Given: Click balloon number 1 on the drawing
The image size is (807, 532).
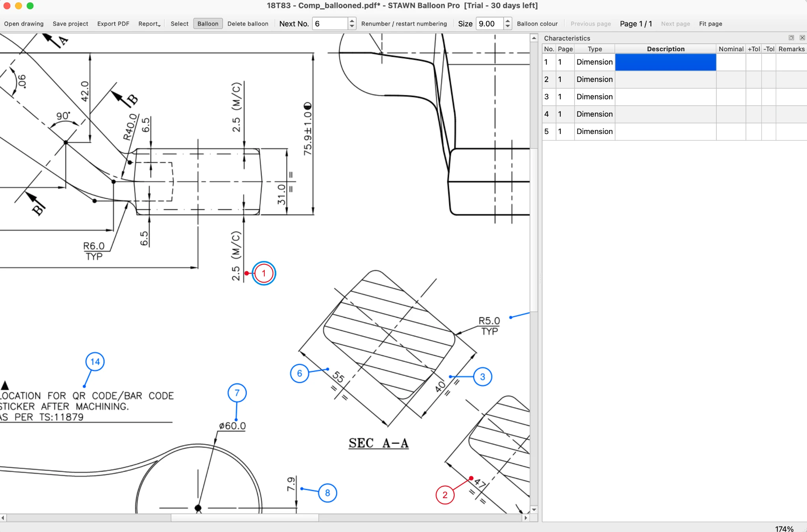Looking at the screenshot, I should 264,273.
